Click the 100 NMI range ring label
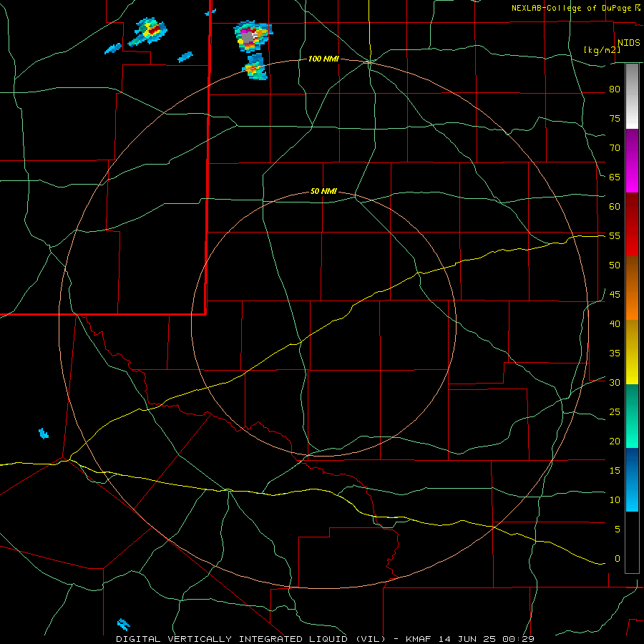Screen dimensions: 644x644 (323, 59)
